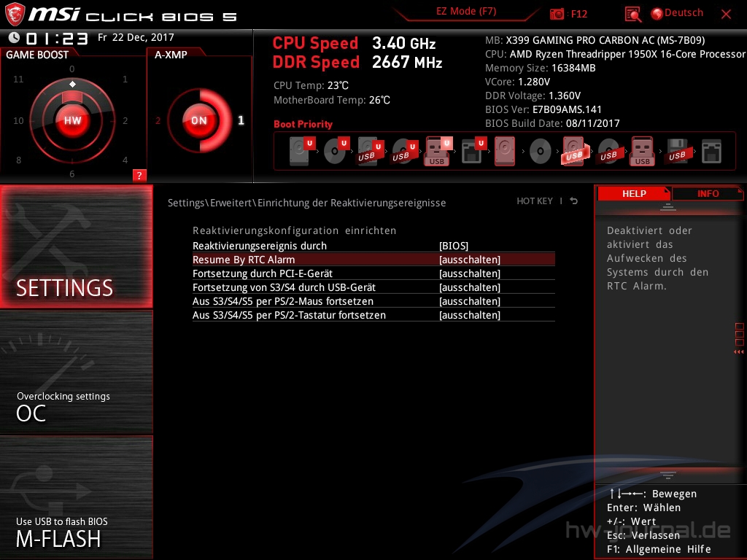747x560 pixels.
Task: Click the CPU Speed 3.40 GHz readout
Action: [x=354, y=43]
